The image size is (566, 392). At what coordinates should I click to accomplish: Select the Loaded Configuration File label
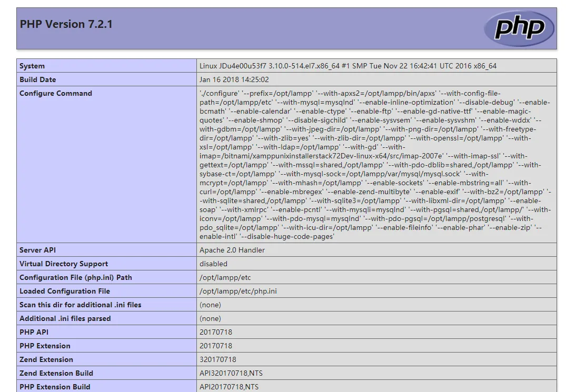pyautogui.click(x=65, y=292)
